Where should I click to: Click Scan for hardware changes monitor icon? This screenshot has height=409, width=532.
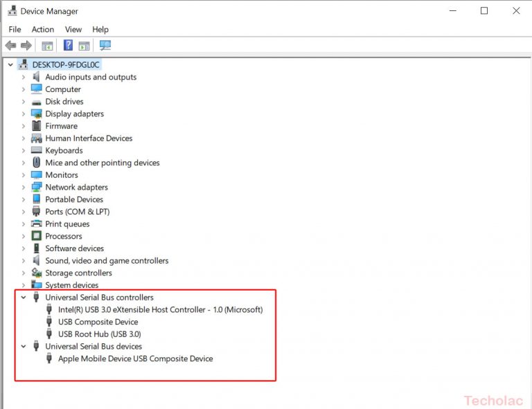point(105,46)
